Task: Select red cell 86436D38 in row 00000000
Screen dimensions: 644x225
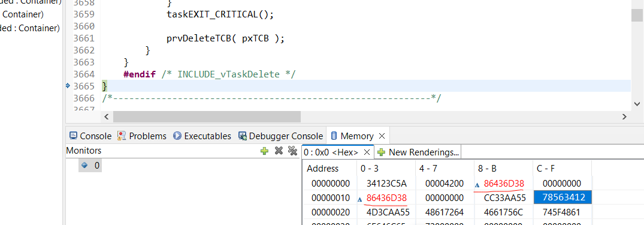Action: click(x=503, y=183)
